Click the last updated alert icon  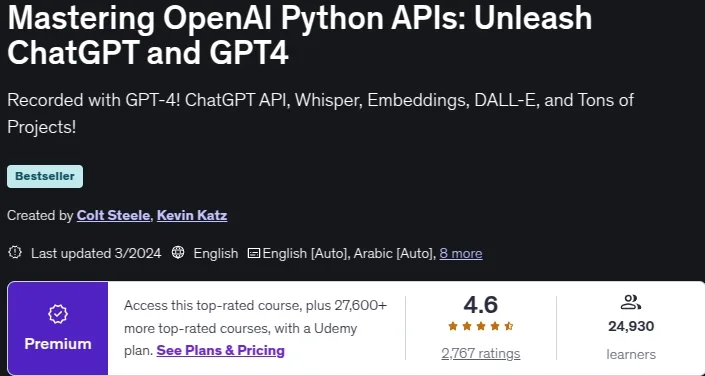point(15,253)
